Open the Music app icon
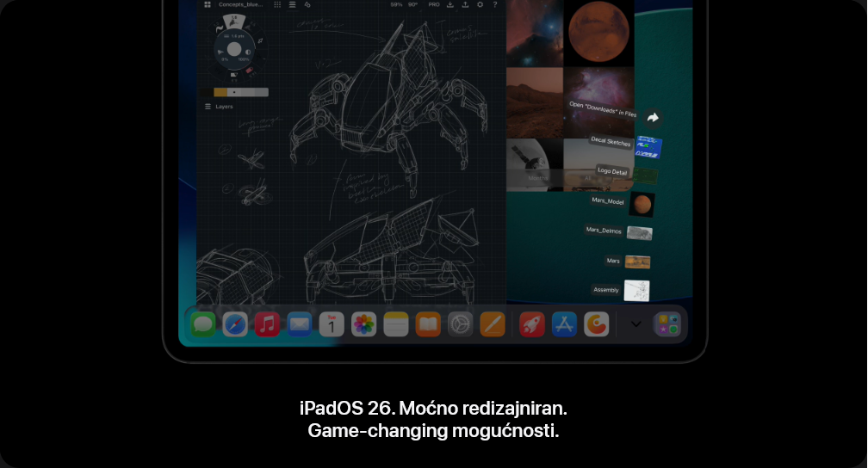 pyautogui.click(x=267, y=324)
